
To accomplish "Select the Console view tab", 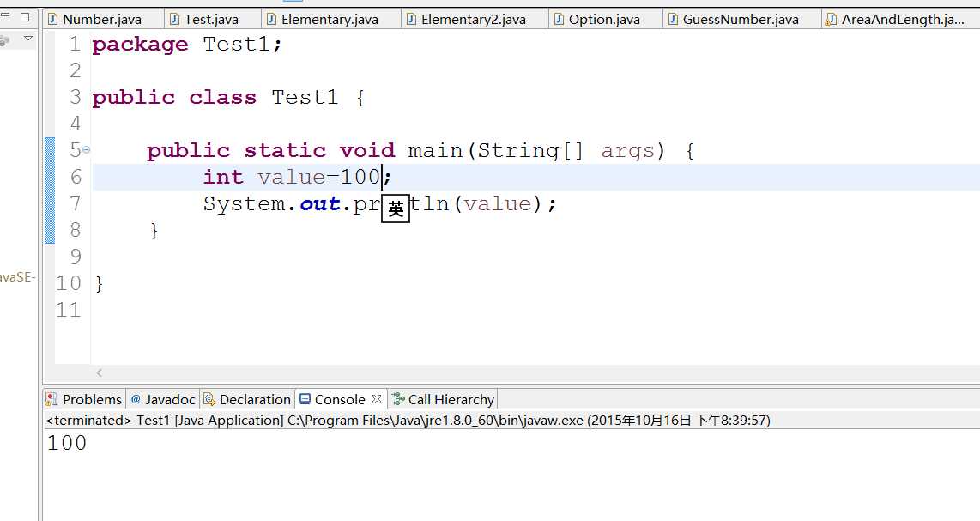I will [339, 399].
